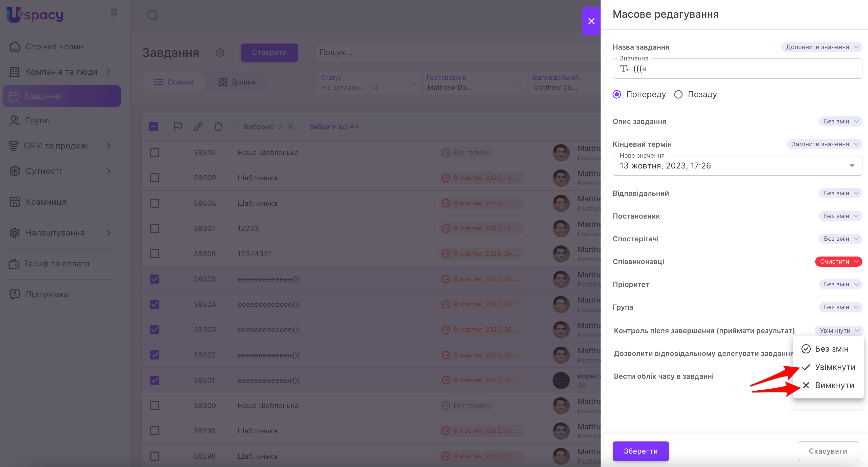Open Співвиконавці Очистити dropdown
Image resolution: width=868 pixels, height=467 pixels.
(838, 262)
